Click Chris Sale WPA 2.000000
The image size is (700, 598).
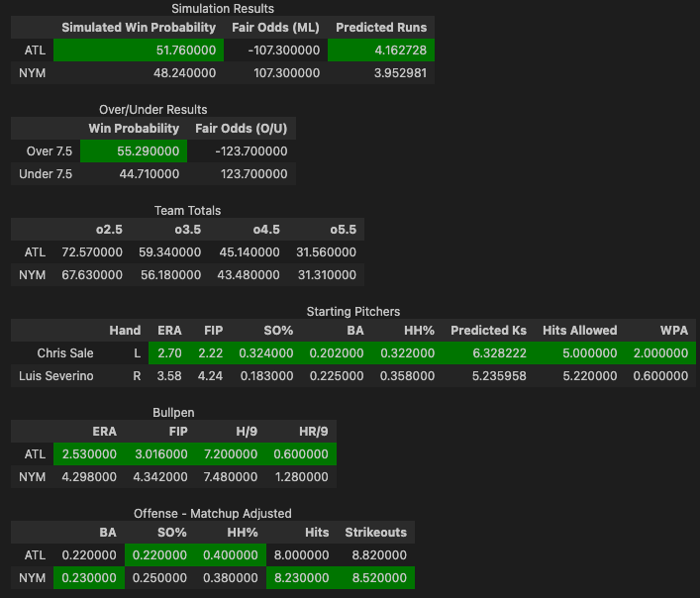coord(660,353)
